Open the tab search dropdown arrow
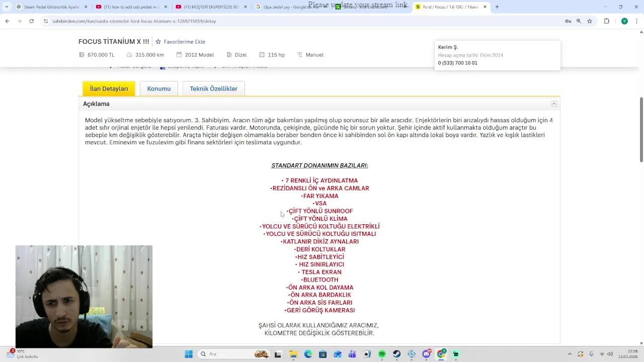 (x=6, y=7)
